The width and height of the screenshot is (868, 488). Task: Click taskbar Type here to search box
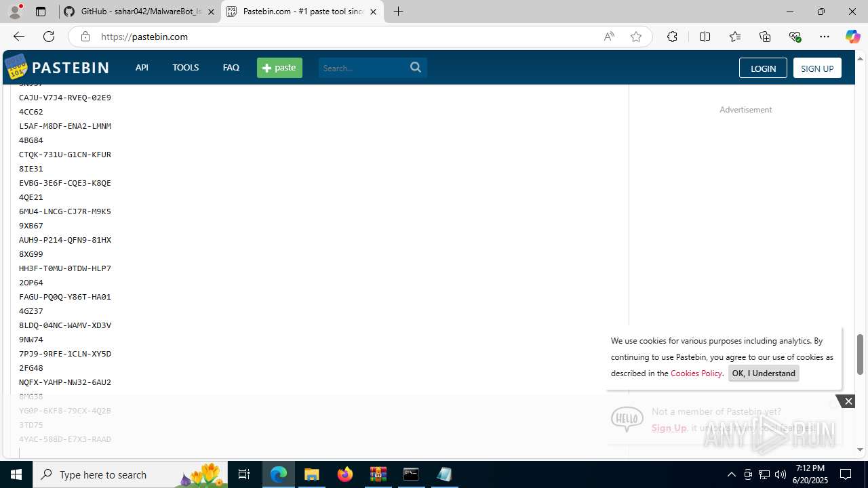pos(130,474)
